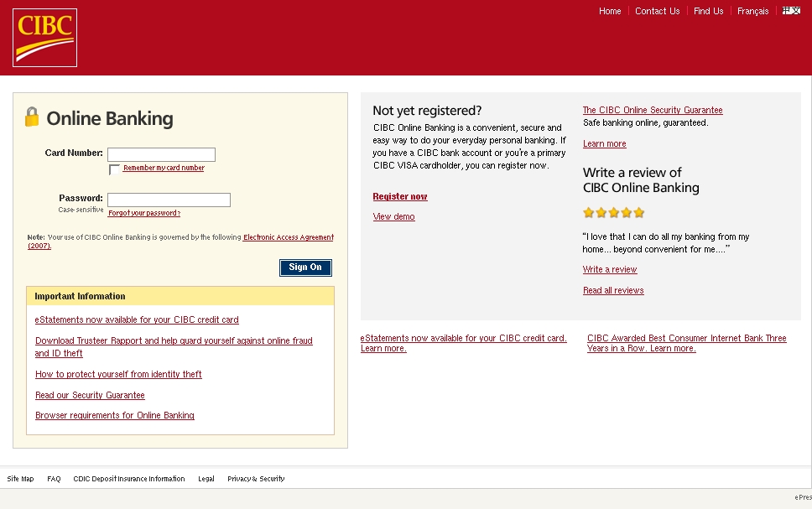Click the Safe banking online, guaranteed text
Screen dimensions: 812x509
click(646, 122)
